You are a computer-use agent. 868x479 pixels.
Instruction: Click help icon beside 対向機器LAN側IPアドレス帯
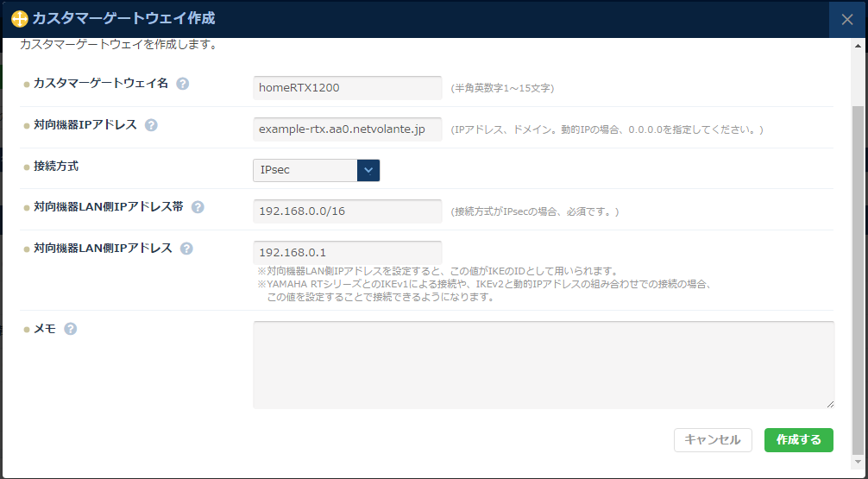(198, 207)
